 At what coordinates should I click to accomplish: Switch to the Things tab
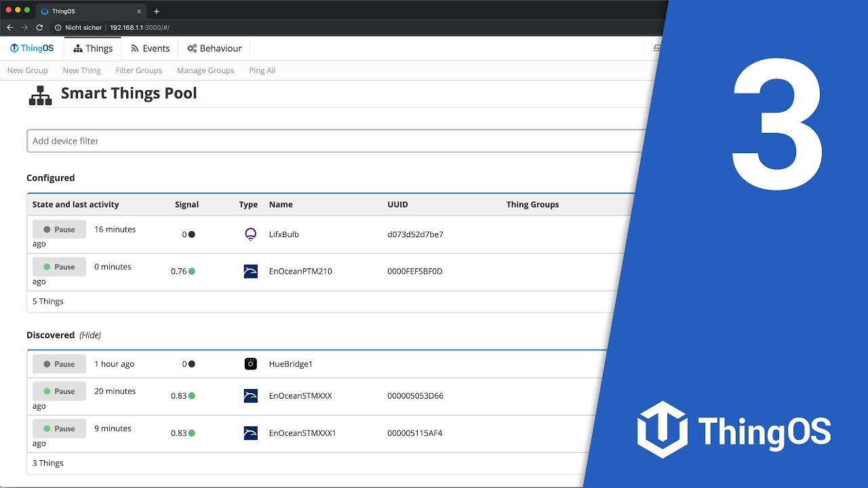[x=93, y=48]
